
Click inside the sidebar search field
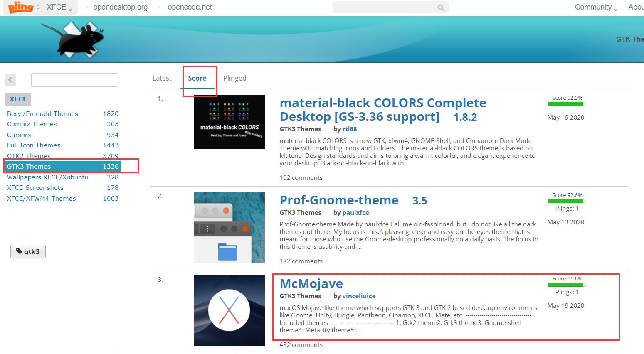74,80
